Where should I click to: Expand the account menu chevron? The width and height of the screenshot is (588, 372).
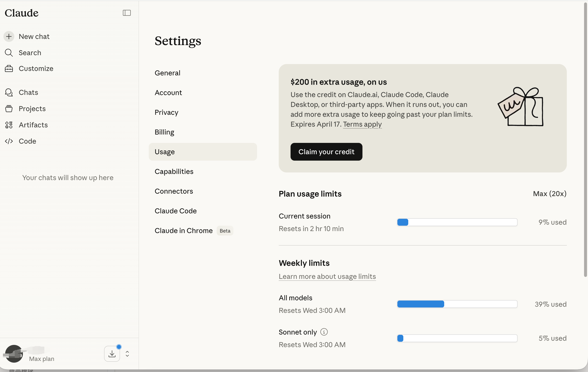127,354
